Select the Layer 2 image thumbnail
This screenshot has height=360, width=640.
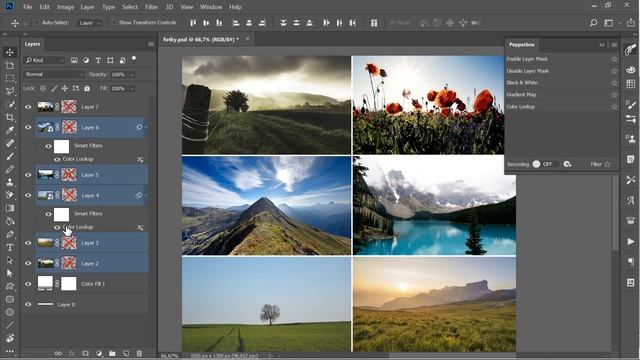(45, 263)
